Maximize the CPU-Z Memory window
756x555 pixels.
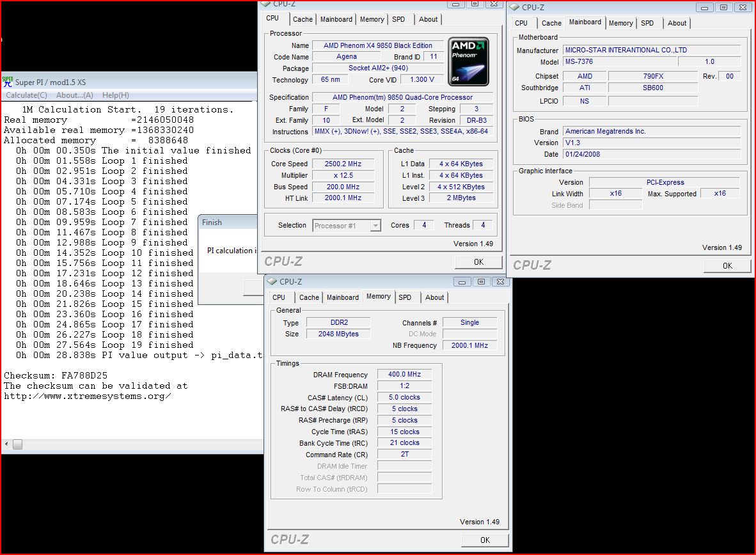481,281
